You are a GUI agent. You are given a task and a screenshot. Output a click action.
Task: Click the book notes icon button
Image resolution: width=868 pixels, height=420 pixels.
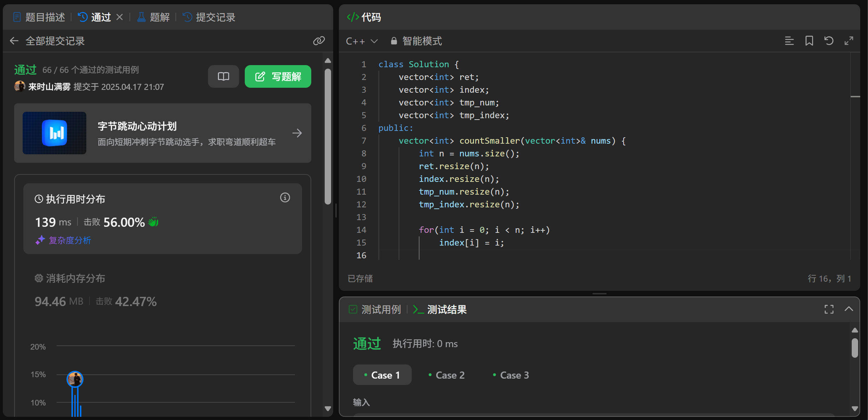coord(223,76)
